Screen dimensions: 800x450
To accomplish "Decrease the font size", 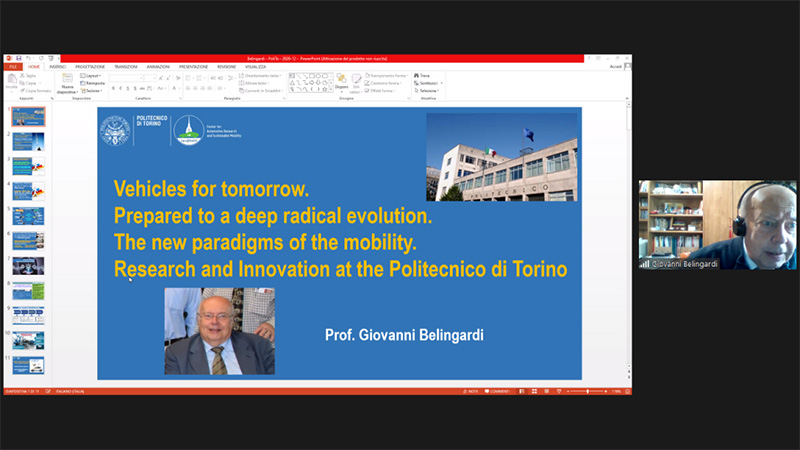I will (x=168, y=78).
